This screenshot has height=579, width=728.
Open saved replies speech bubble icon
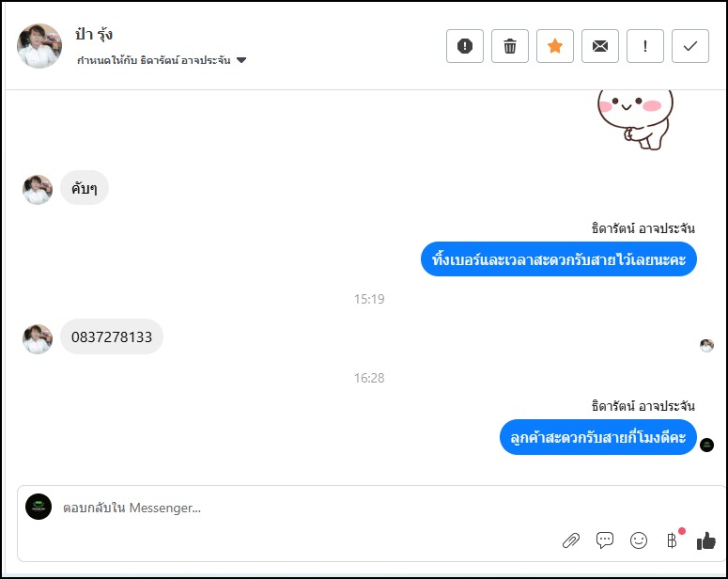pos(605,540)
